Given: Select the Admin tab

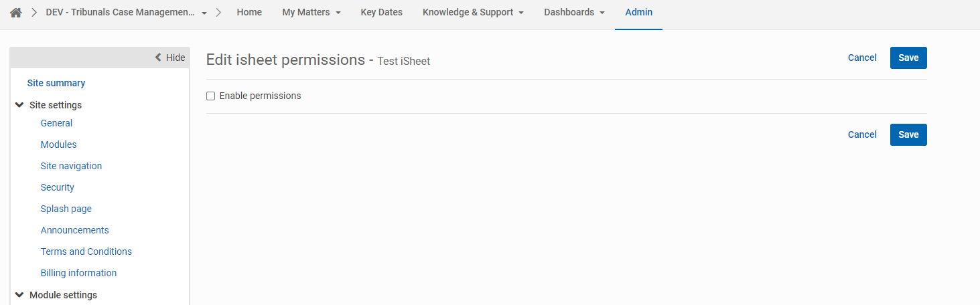Looking at the screenshot, I should [x=638, y=13].
